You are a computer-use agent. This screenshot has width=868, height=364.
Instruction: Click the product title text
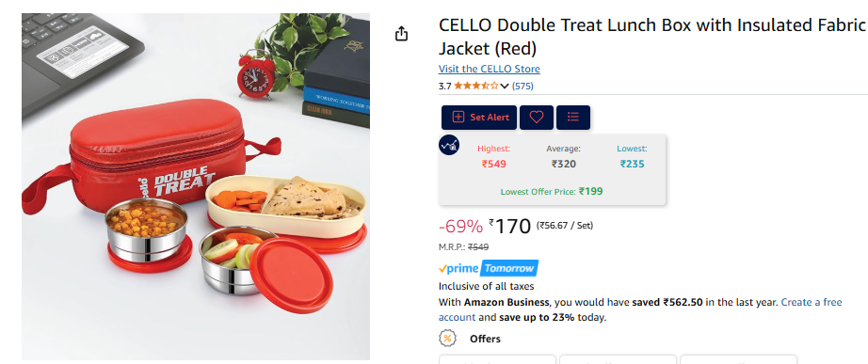pyautogui.click(x=652, y=37)
